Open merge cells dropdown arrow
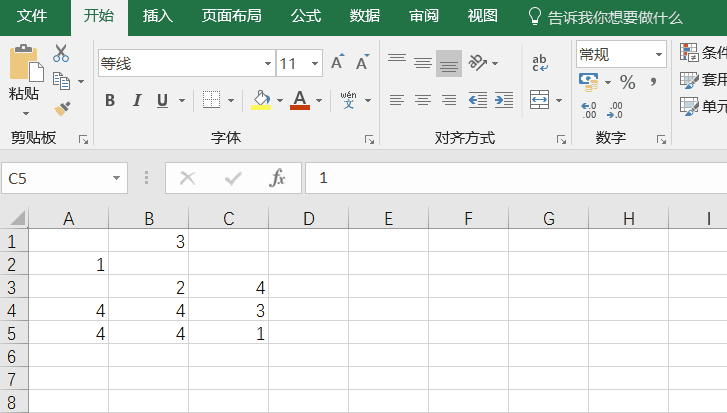Screen dimensions: 727x413 tap(559, 100)
